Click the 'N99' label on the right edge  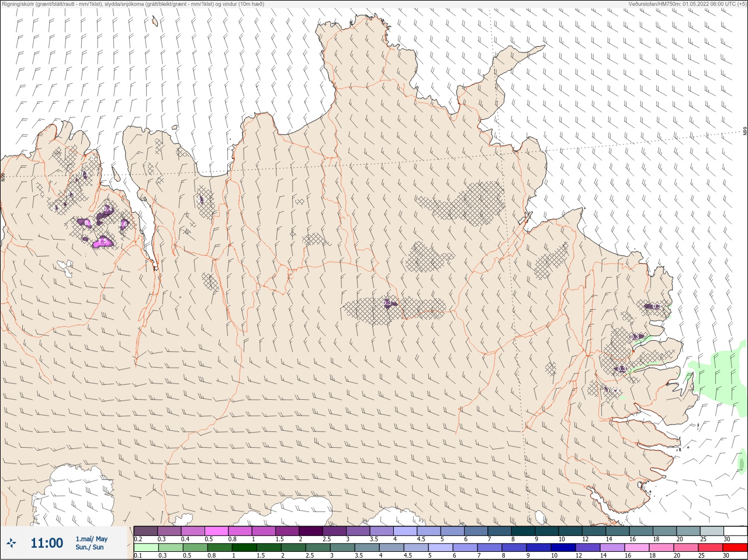pos(745,132)
